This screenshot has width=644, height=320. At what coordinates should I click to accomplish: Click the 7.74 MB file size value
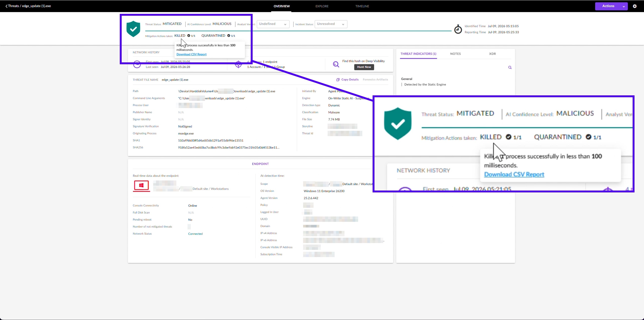tap(334, 119)
